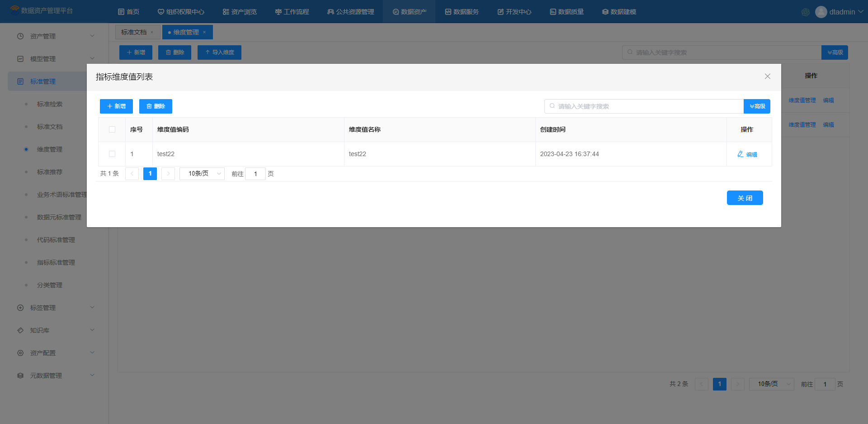Click the 关闭 button to close dialog
Viewport: 868px width, 424px height.
pos(745,198)
